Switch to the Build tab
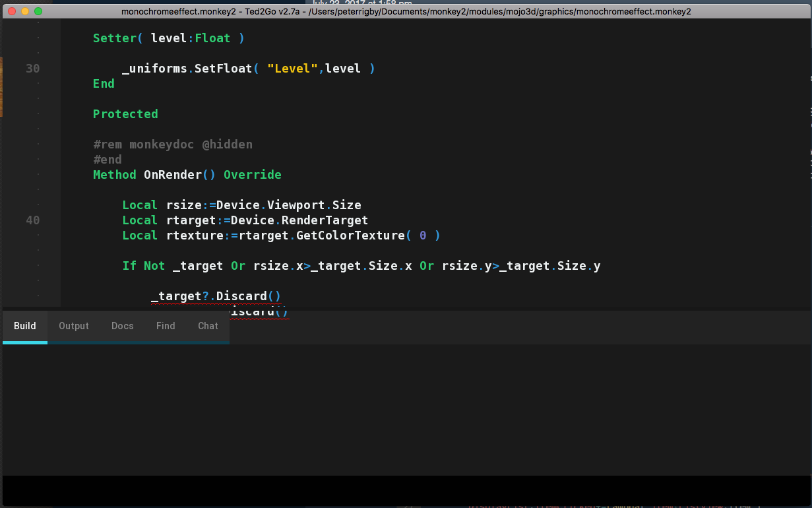The image size is (812, 508). click(x=25, y=326)
